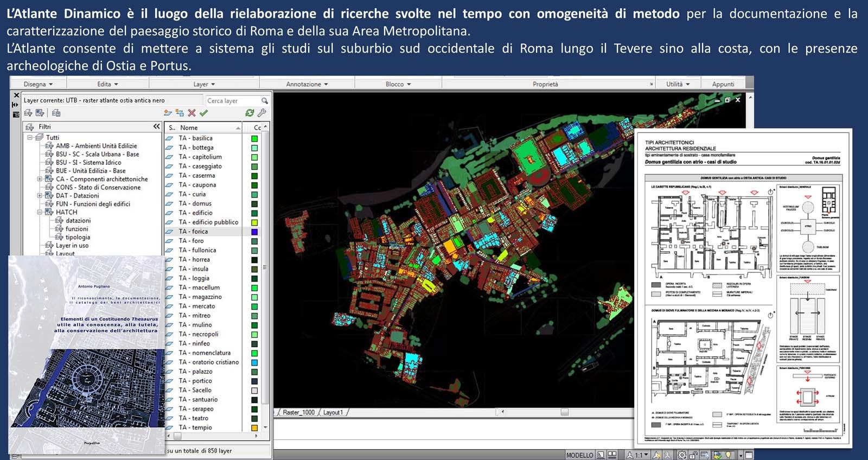Click the New Layer icon
The width and height of the screenshot is (868, 460).
(168, 113)
